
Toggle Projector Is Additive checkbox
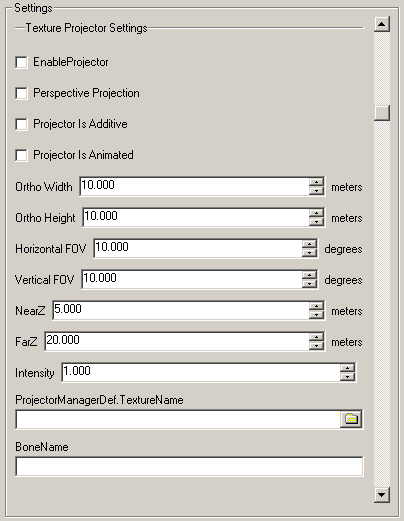(x=21, y=124)
